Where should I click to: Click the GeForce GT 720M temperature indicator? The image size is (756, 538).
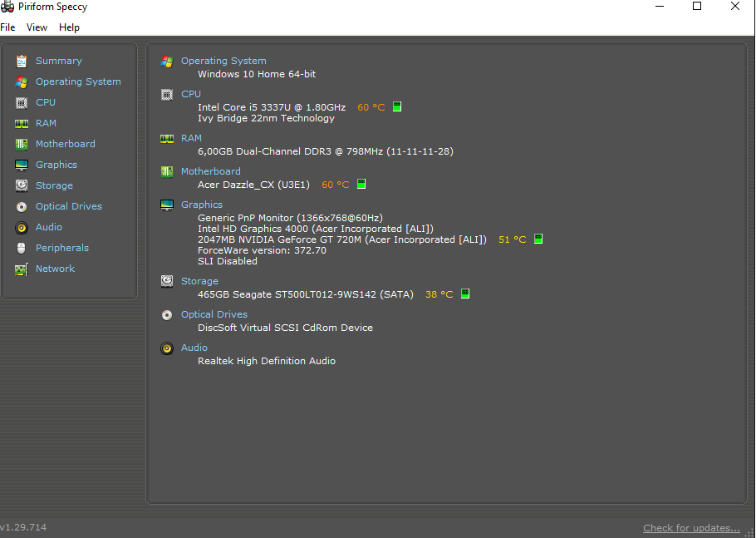[x=538, y=239]
